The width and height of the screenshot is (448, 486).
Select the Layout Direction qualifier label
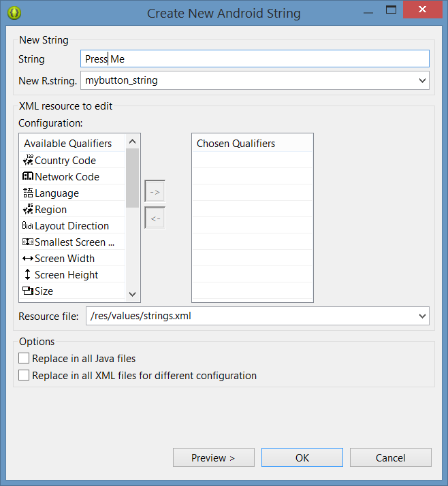(71, 226)
